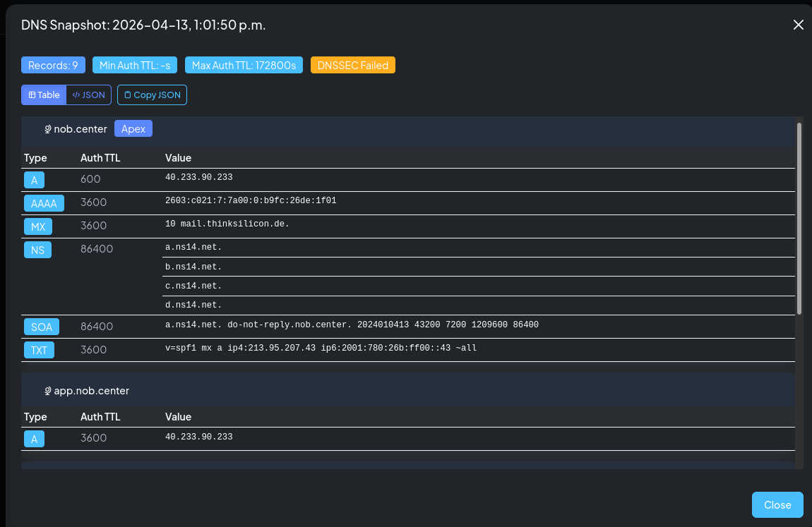This screenshot has width=812, height=527.
Task: Click the 3600 TTL in the AAAA row
Action: click(x=94, y=202)
